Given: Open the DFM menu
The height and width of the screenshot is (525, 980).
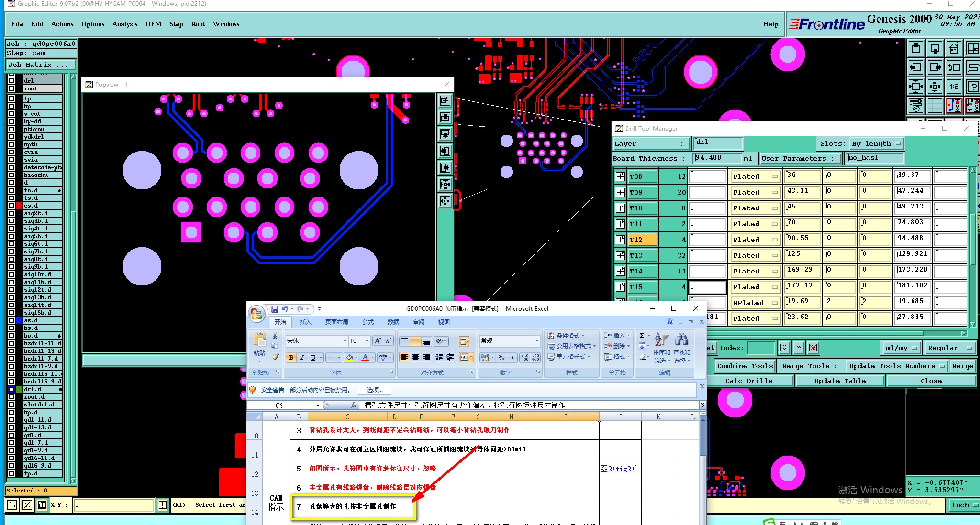Looking at the screenshot, I should tap(154, 24).
